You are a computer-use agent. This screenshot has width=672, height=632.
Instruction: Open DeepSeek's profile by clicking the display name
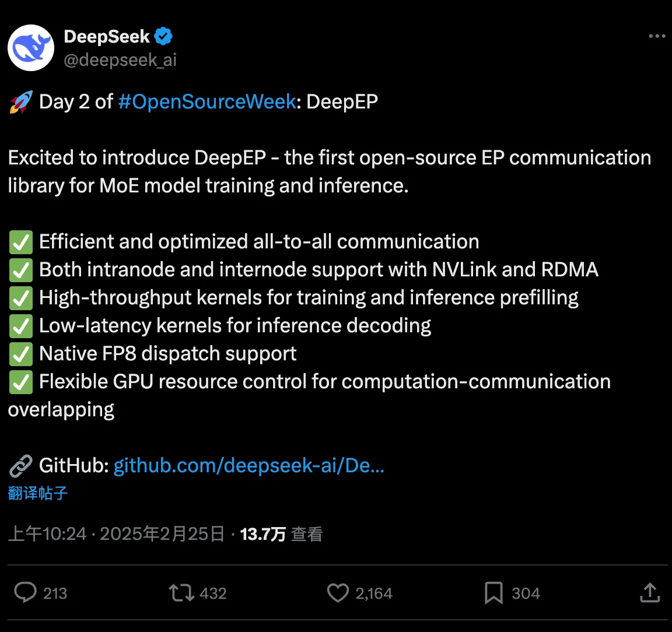(x=107, y=36)
